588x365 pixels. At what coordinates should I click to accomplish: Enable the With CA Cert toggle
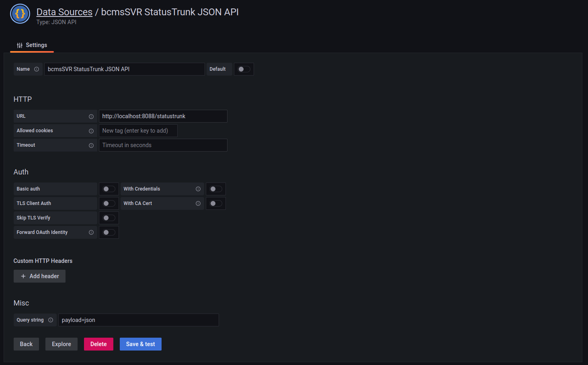tap(216, 203)
